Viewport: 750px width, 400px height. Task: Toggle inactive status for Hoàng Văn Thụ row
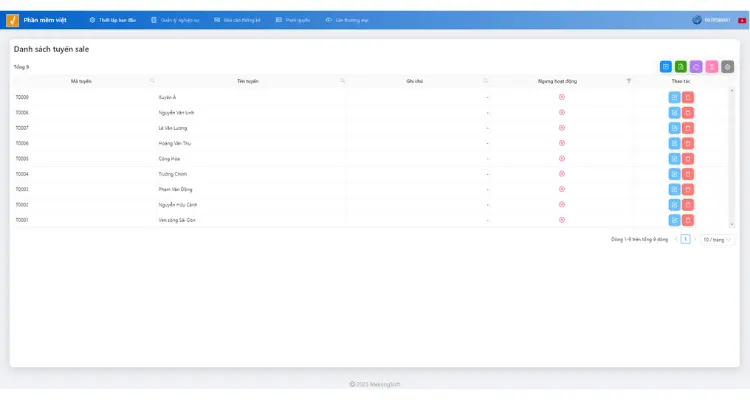(x=562, y=143)
